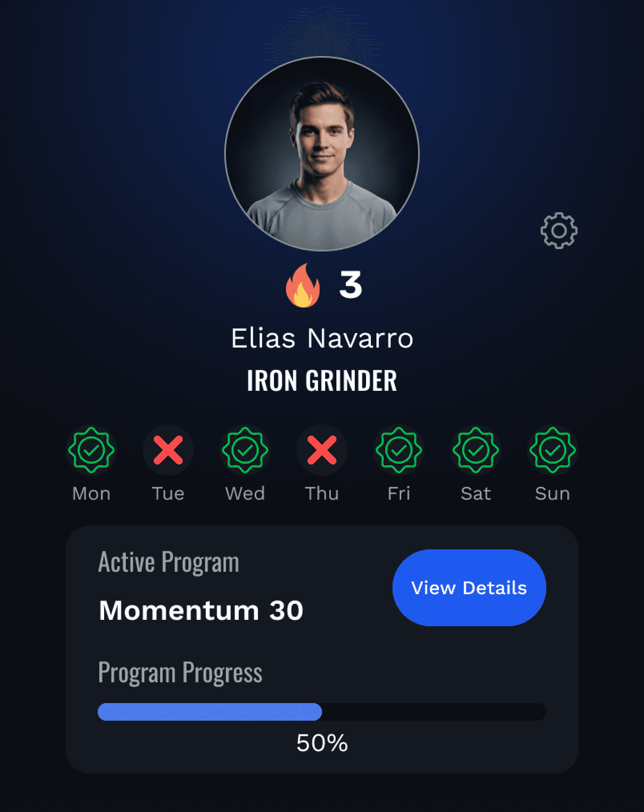Open Friday's completed badge

pos(399,450)
